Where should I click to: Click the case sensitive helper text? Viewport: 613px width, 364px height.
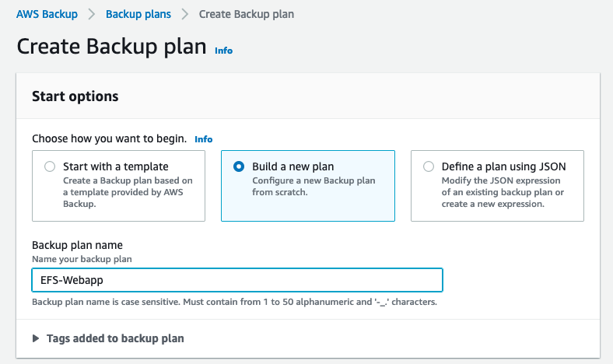tap(233, 302)
